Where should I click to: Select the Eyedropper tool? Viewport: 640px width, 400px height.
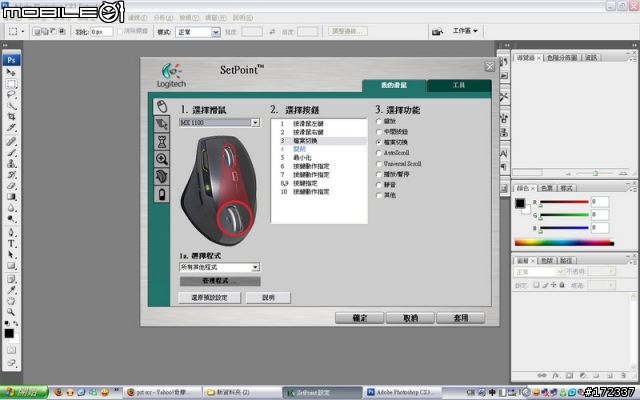click(x=11, y=290)
